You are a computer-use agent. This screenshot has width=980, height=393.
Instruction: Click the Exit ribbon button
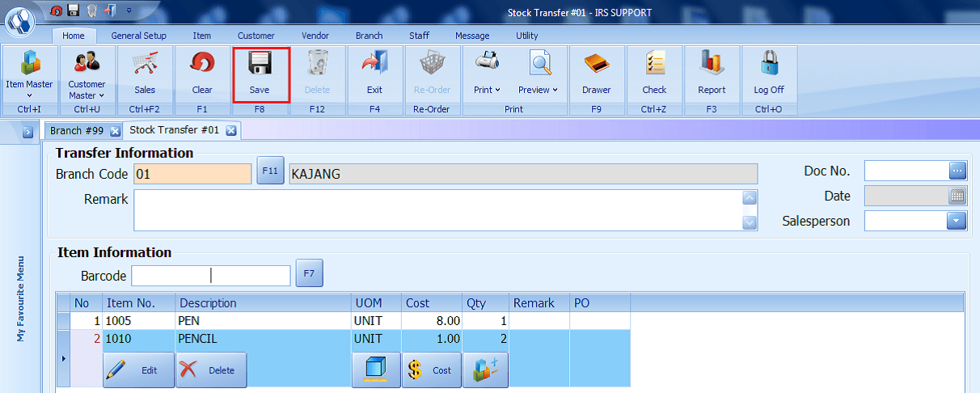pyautogui.click(x=374, y=74)
